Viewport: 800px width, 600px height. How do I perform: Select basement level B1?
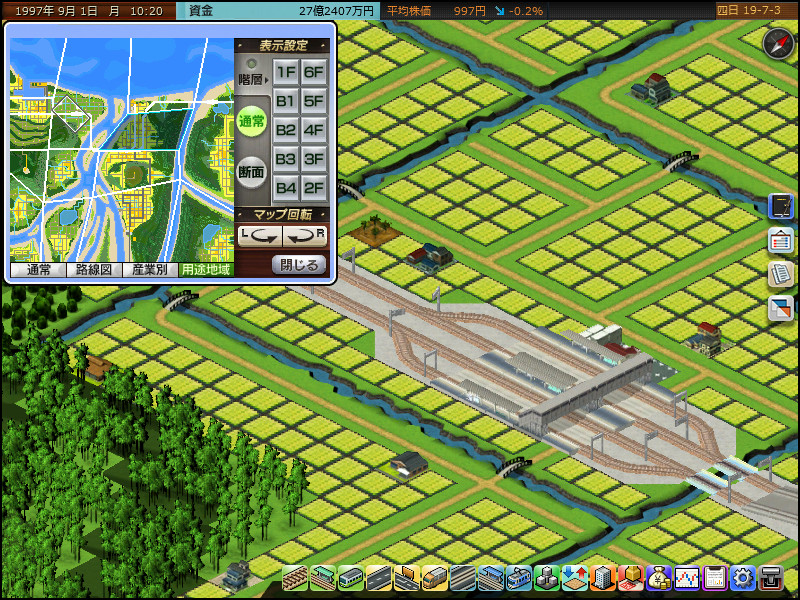286,101
